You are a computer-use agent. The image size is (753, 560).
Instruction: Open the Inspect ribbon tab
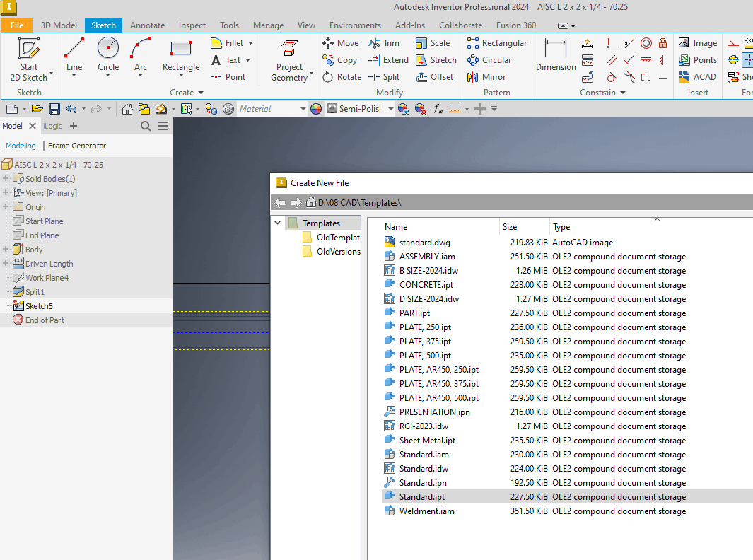pyautogui.click(x=192, y=25)
